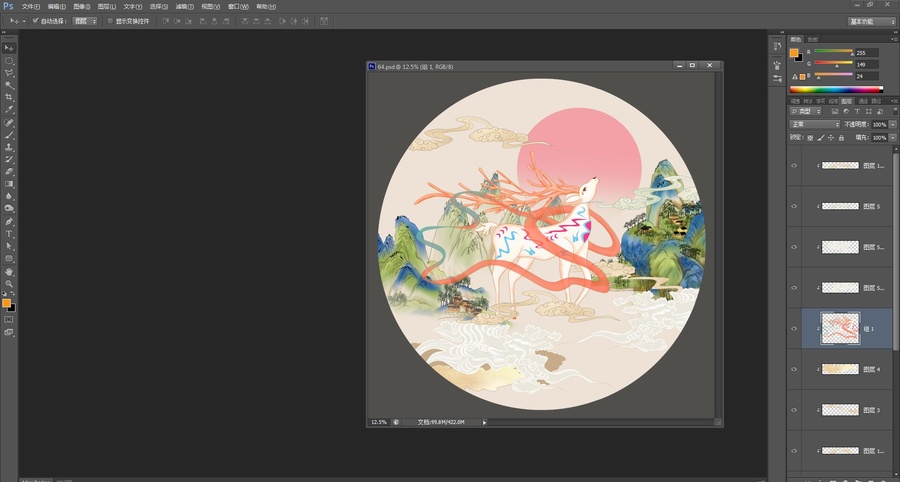
Task: Toggle layer filtering on/off switch
Action: (895, 110)
